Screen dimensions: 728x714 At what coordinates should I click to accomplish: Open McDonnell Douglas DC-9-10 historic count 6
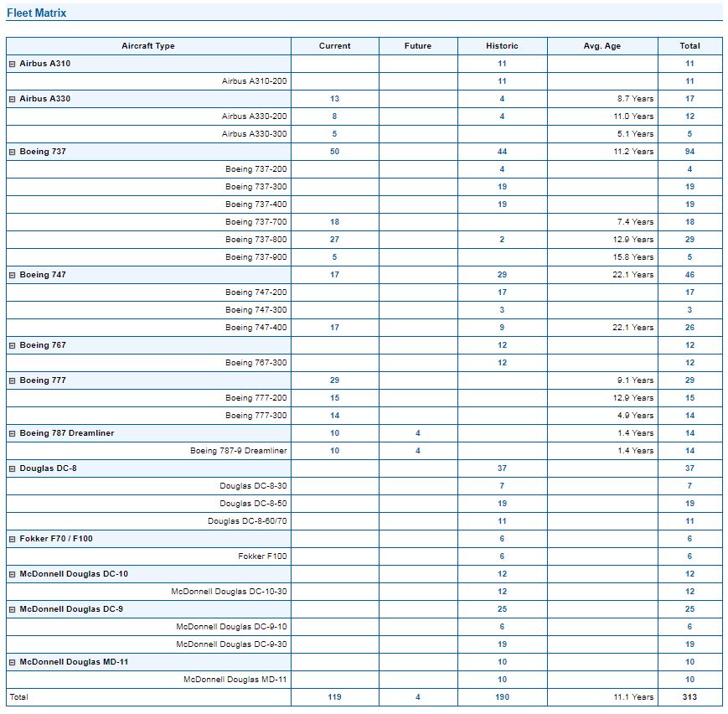tap(502, 627)
